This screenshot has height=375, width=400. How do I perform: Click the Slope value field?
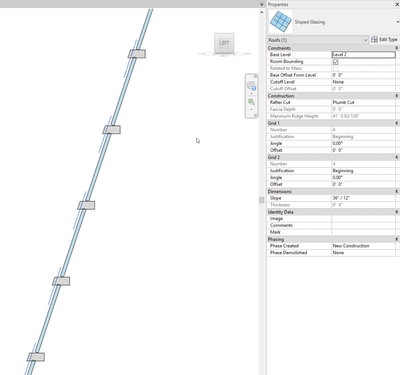tap(363, 198)
